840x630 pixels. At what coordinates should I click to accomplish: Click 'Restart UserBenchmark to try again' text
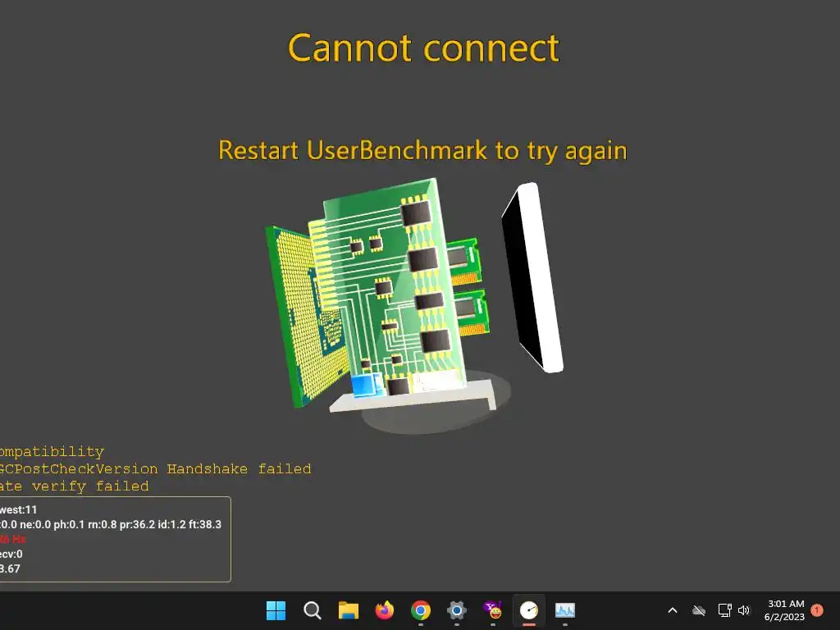click(422, 151)
